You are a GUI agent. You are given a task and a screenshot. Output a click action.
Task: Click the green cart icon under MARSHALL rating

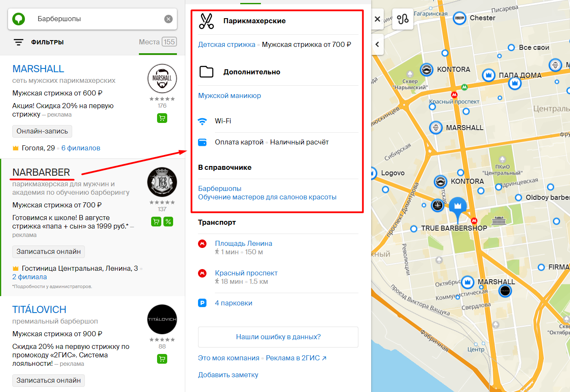pyautogui.click(x=162, y=118)
